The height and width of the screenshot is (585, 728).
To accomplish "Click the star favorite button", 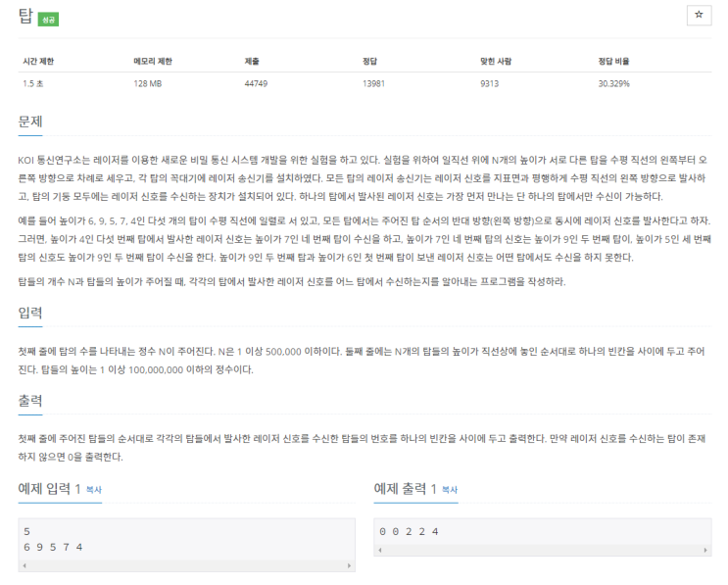I will 699,15.
